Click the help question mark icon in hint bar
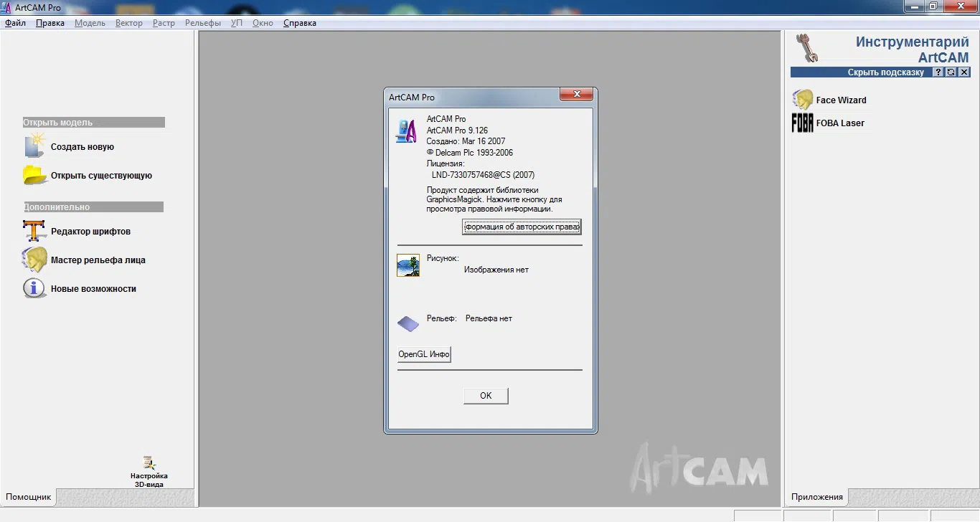Image resolution: width=980 pixels, height=522 pixels. coord(938,72)
